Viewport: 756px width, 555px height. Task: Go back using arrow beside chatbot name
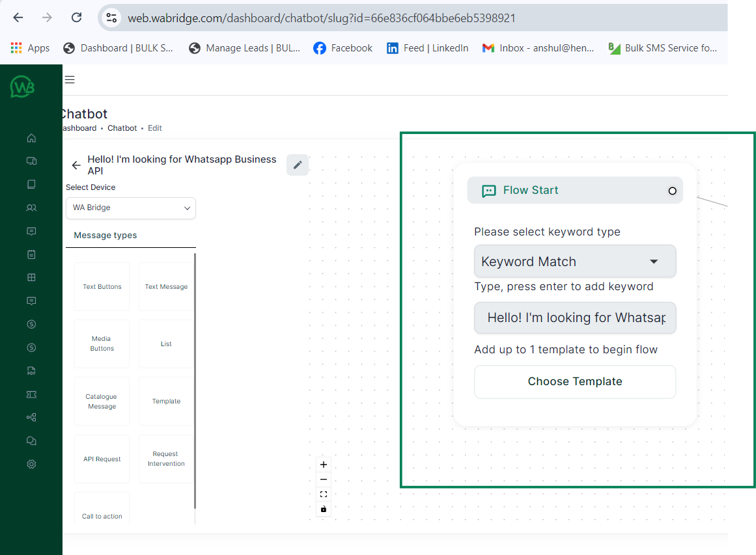point(76,165)
